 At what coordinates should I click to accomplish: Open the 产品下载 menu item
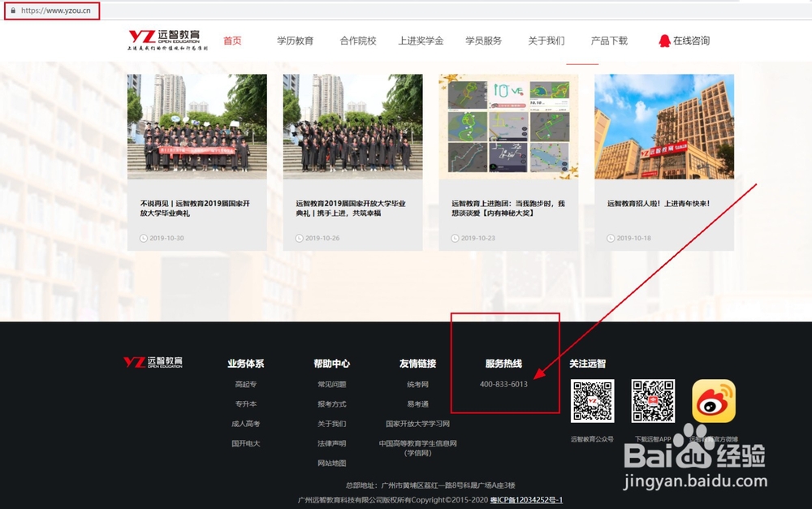click(x=607, y=41)
